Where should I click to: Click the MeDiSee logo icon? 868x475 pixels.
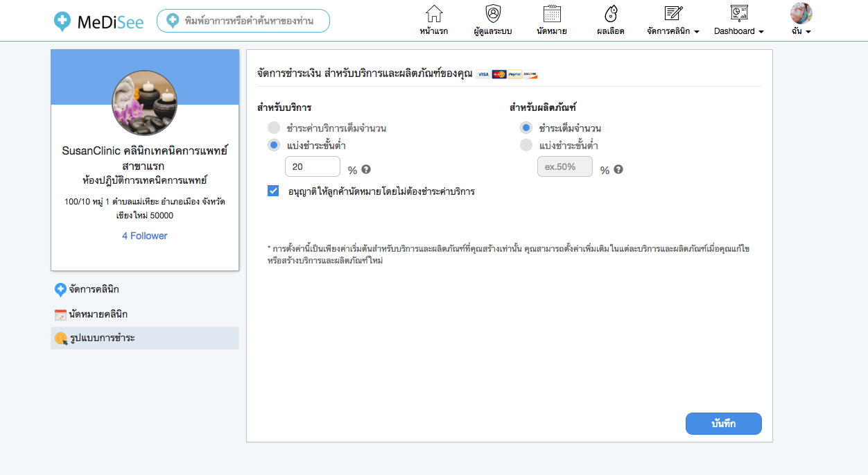tap(62, 21)
